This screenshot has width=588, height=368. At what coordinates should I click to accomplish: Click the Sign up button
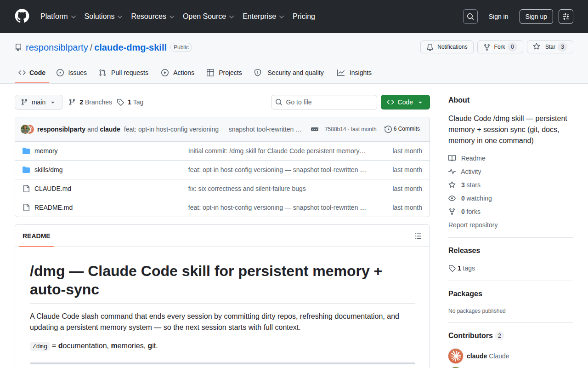point(536,17)
